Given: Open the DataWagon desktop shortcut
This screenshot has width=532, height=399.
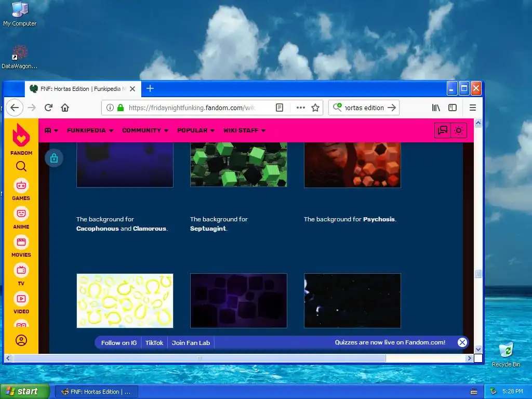Looking at the screenshot, I should point(19,57).
